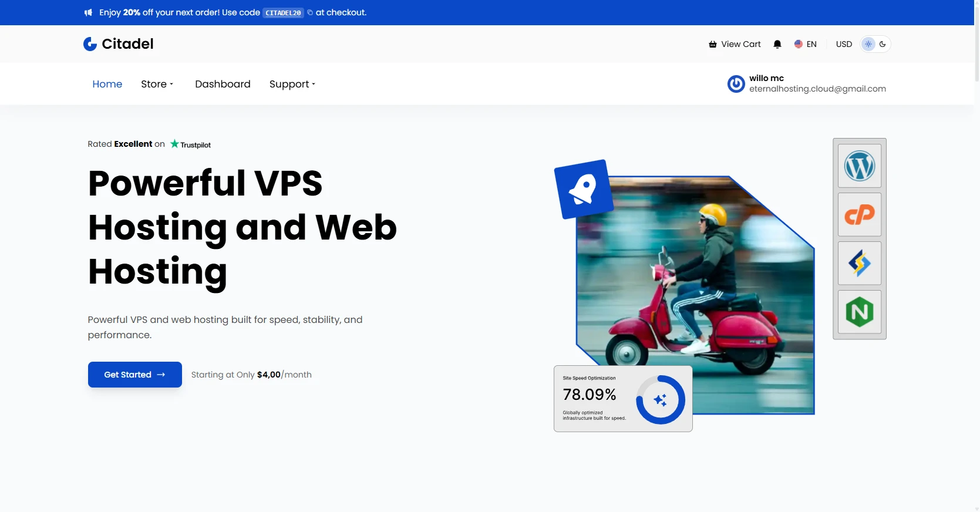
Task: Click the WordPress logo icon
Action: pos(860,166)
